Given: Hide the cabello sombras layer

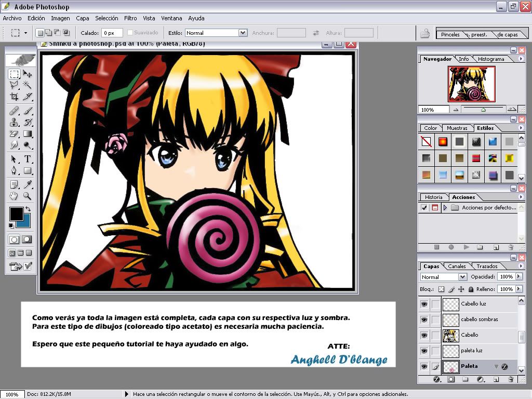Looking at the screenshot, I should coord(424,320).
